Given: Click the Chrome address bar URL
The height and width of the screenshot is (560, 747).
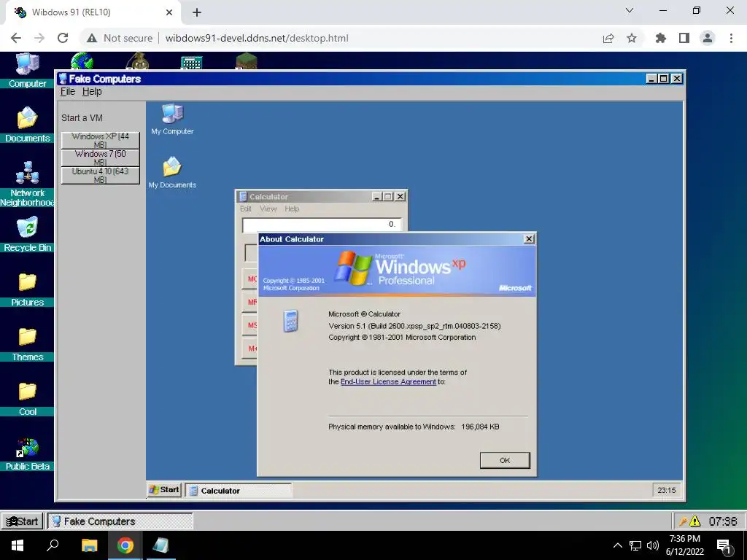Looking at the screenshot, I should pos(257,38).
